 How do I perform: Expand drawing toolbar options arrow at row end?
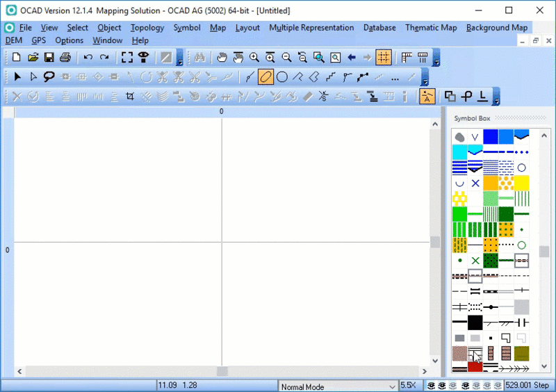pyautogui.click(x=425, y=77)
